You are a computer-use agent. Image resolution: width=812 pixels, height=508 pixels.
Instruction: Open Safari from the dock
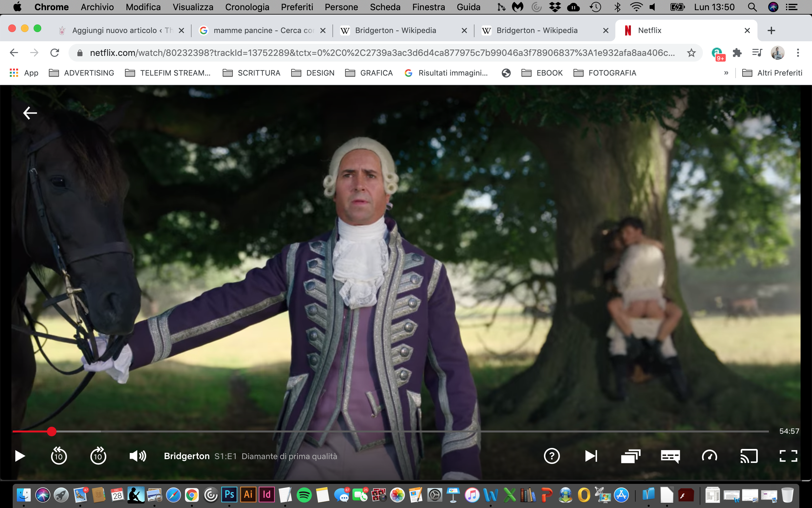pos(174,495)
